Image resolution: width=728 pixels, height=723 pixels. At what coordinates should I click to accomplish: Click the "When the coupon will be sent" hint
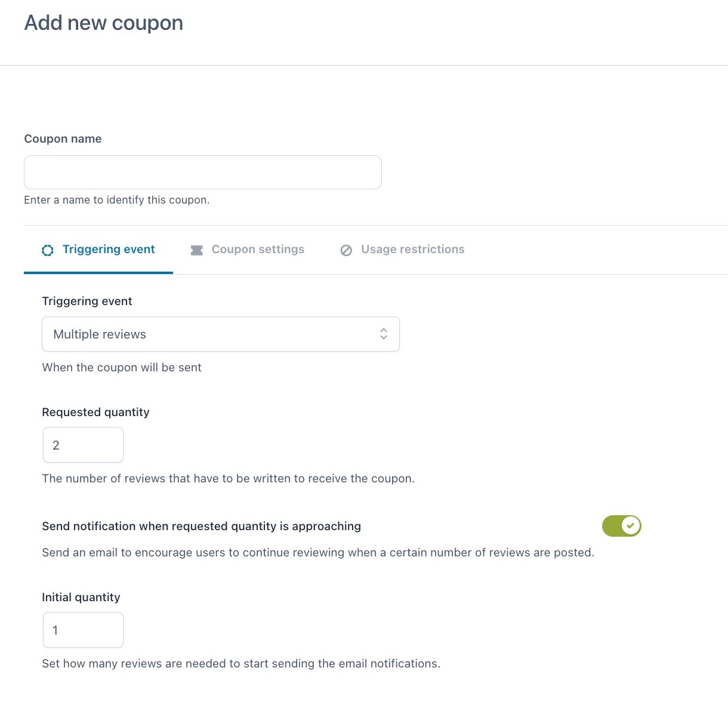[x=122, y=367]
